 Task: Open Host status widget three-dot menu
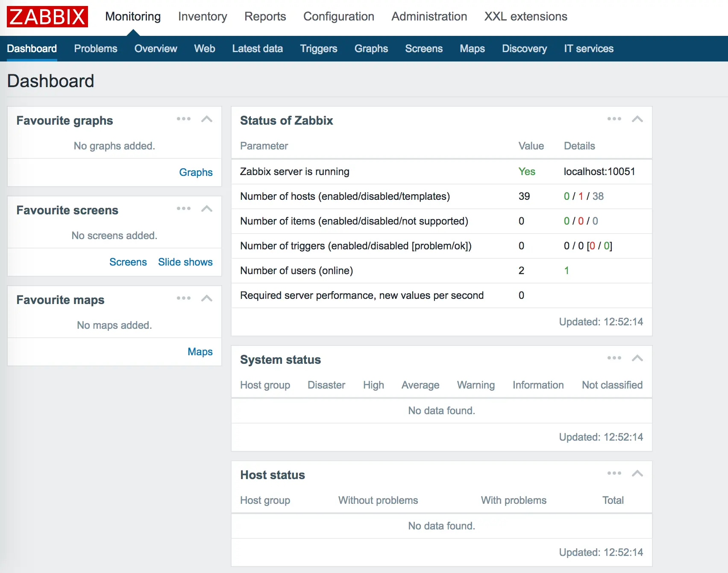[x=614, y=473]
